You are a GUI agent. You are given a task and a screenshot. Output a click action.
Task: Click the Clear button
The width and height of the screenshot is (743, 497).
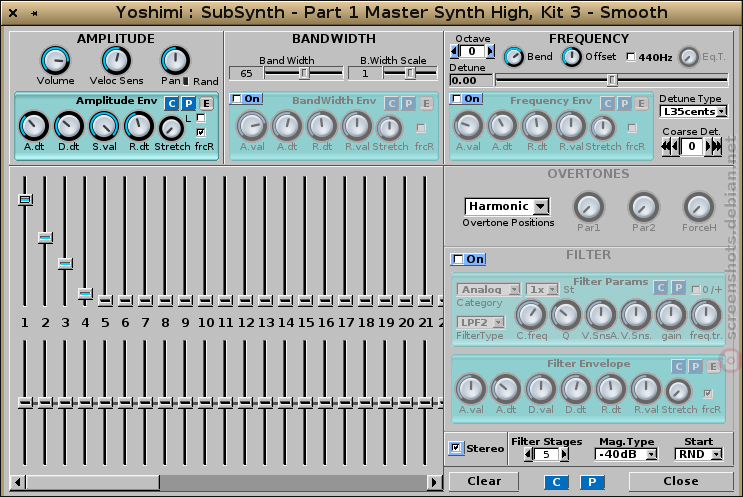click(x=484, y=481)
